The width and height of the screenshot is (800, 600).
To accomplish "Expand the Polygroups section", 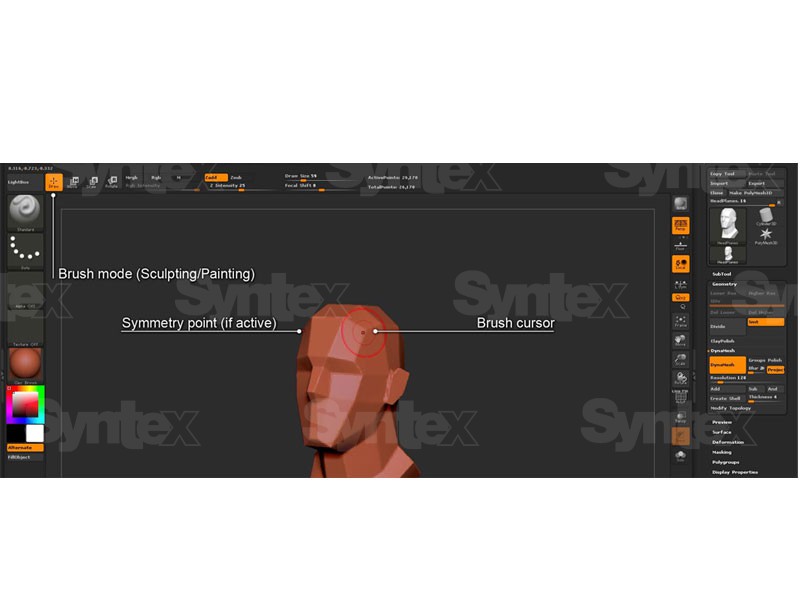I will tap(726, 462).
